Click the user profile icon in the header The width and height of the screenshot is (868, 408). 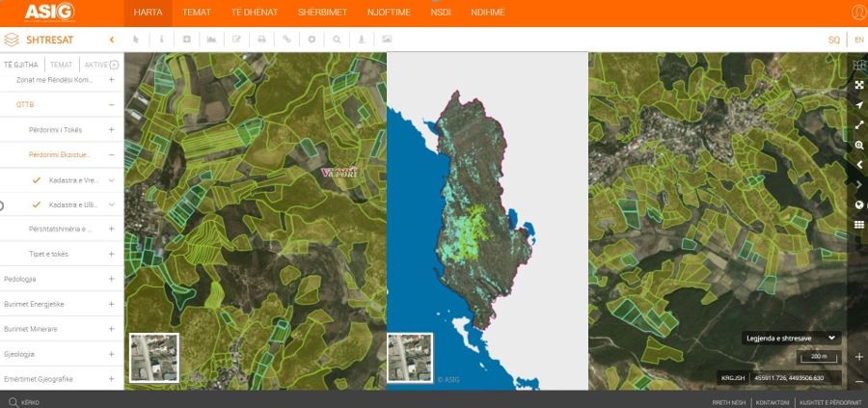click(857, 13)
